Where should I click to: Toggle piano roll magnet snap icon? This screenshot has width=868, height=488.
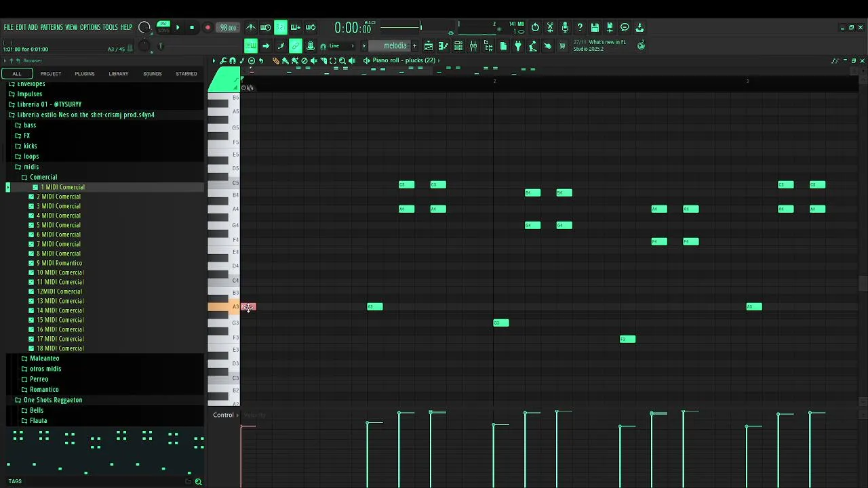(x=233, y=60)
